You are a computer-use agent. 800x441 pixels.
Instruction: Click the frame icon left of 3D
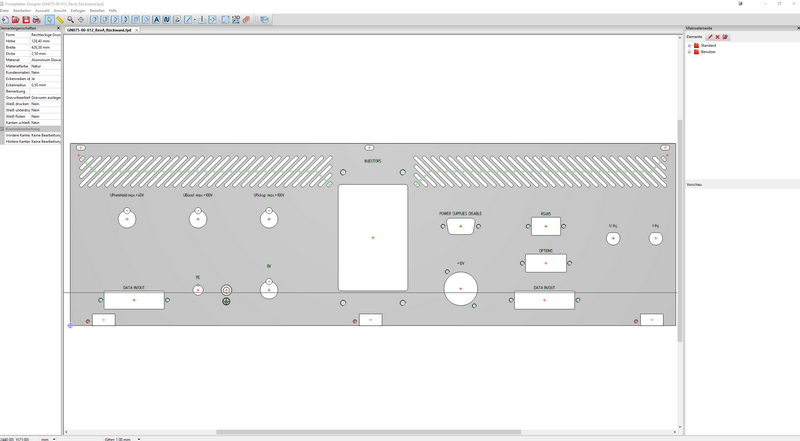click(226, 19)
